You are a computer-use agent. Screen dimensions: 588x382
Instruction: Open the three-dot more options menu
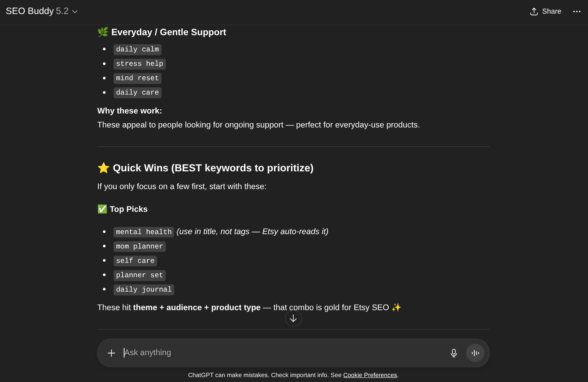click(x=577, y=11)
